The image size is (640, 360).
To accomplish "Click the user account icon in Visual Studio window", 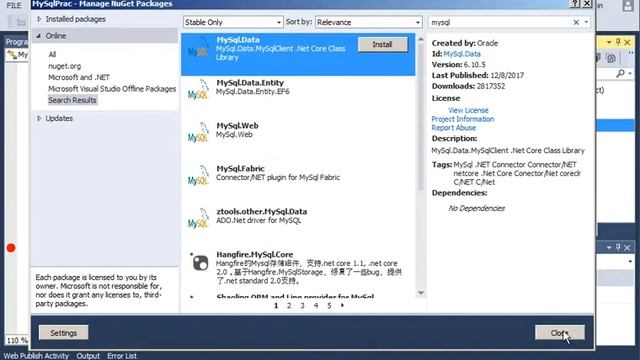I will [x=628, y=6].
